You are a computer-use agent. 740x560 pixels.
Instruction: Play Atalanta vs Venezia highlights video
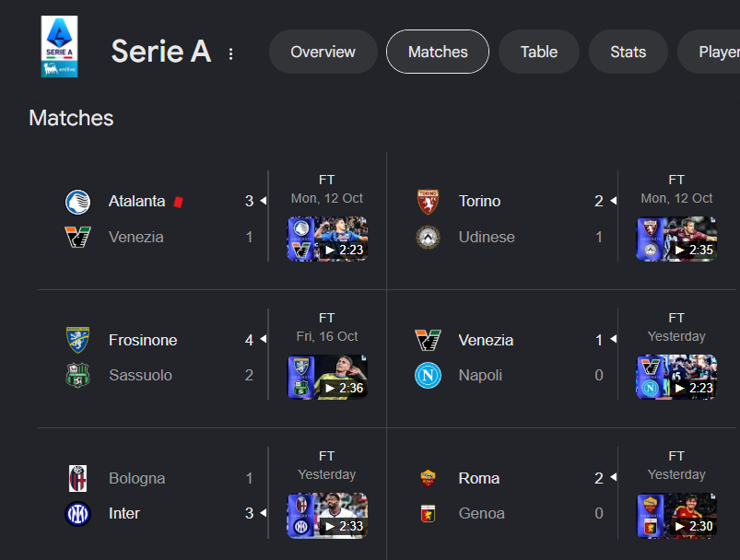point(327,239)
